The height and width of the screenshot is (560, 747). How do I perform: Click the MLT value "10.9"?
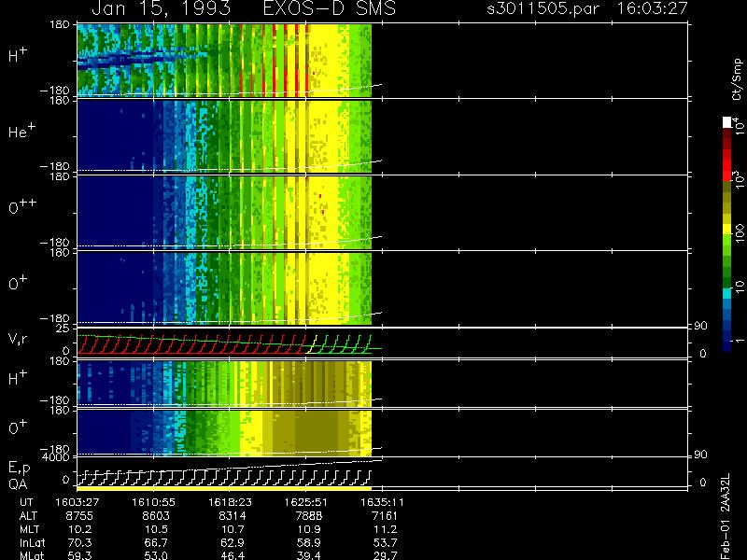(x=310, y=529)
